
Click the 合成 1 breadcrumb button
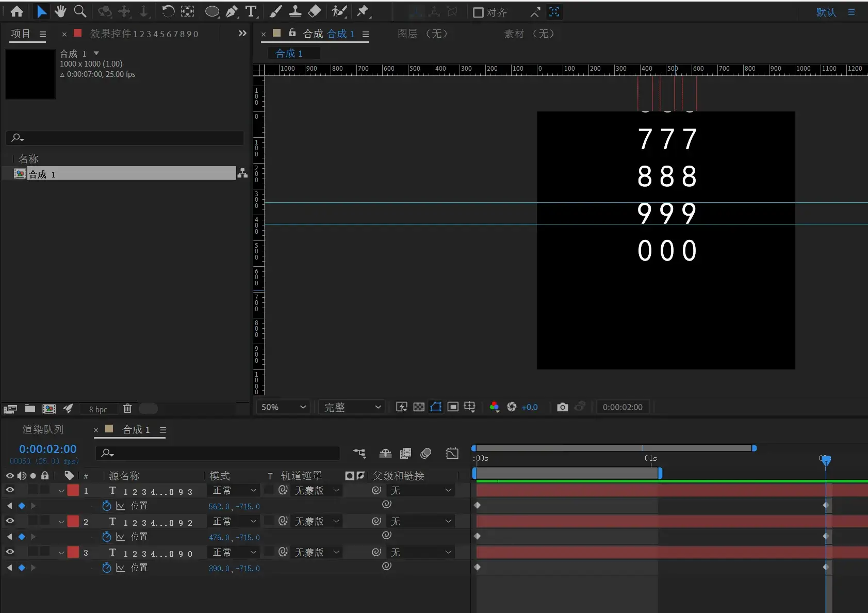pyautogui.click(x=293, y=53)
